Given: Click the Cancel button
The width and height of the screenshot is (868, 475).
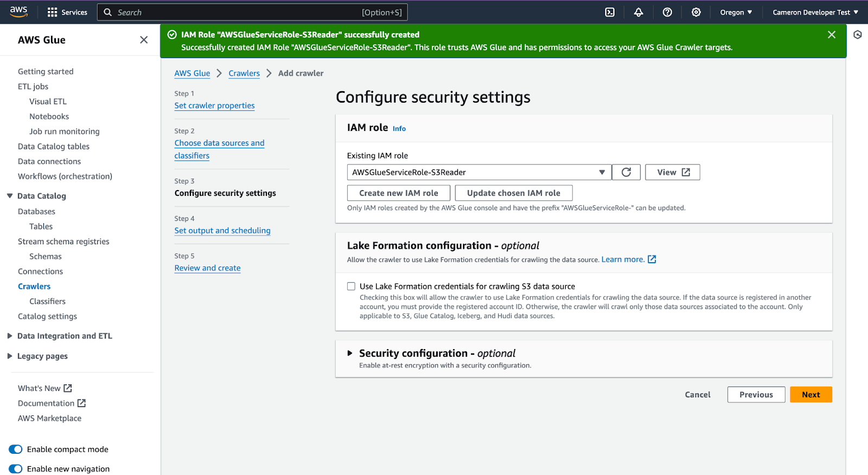Looking at the screenshot, I should tap(697, 395).
